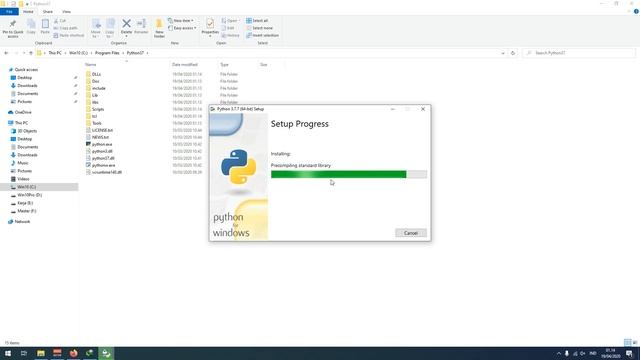Image resolution: width=640 pixels, height=360 pixels.
Task: Open the notification center icon
Action: click(x=629, y=353)
